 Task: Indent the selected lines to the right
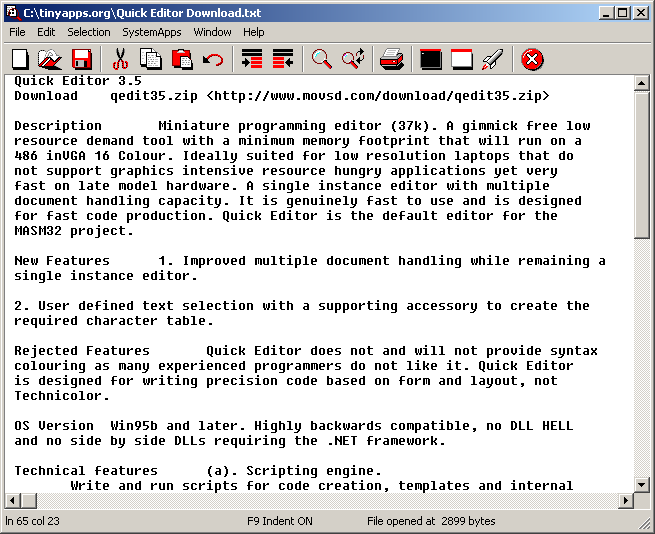tap(252, 60)
